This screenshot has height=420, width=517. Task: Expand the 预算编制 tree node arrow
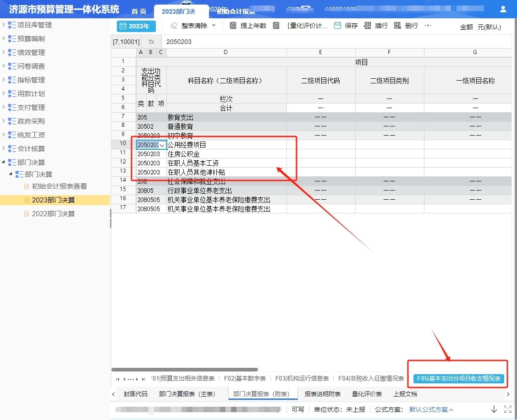click(4, 38)
